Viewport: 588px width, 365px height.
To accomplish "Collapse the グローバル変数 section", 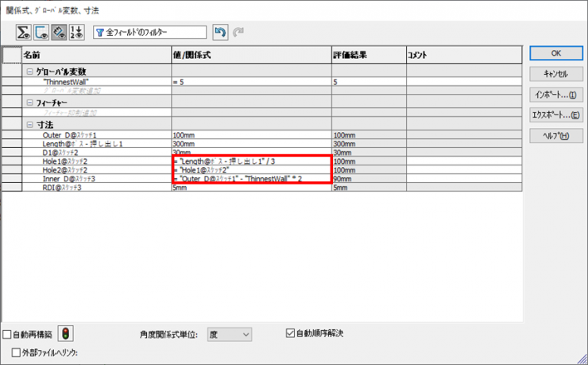I will click(x=29, y=72).
